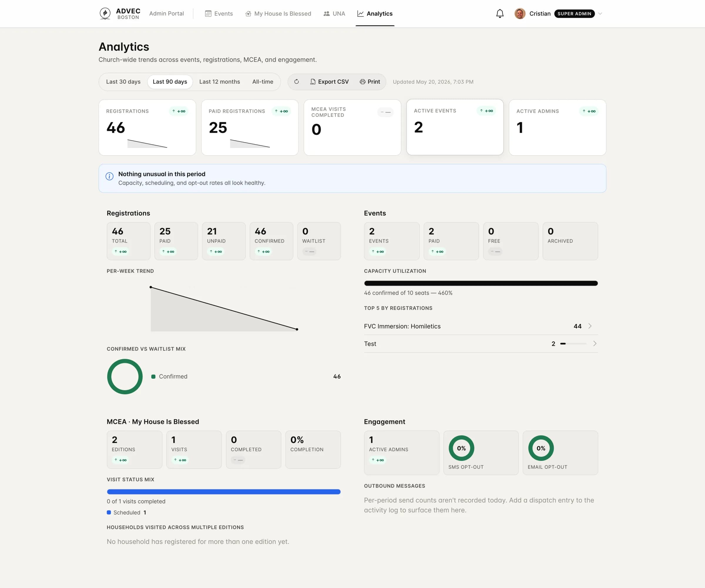Click the Analytics chart icon in navbar

pos(360,14)
